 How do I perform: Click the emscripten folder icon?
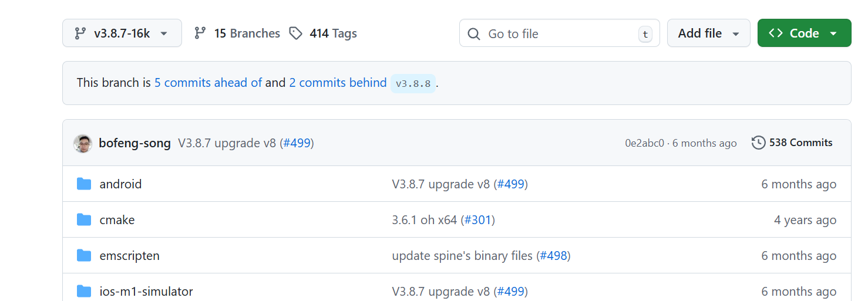pyautogui.click(x=84, y=256)
